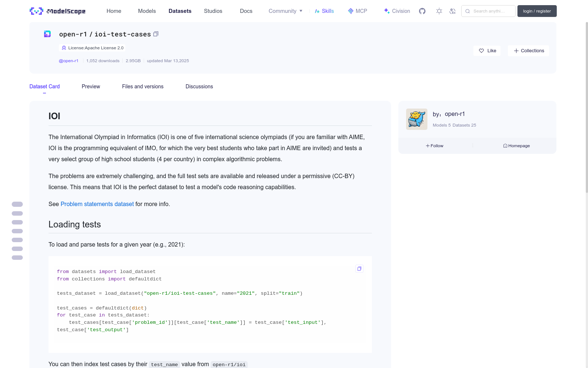Open the Problem statements dataset link
The image size is (588, 368).
coord(97,204)
